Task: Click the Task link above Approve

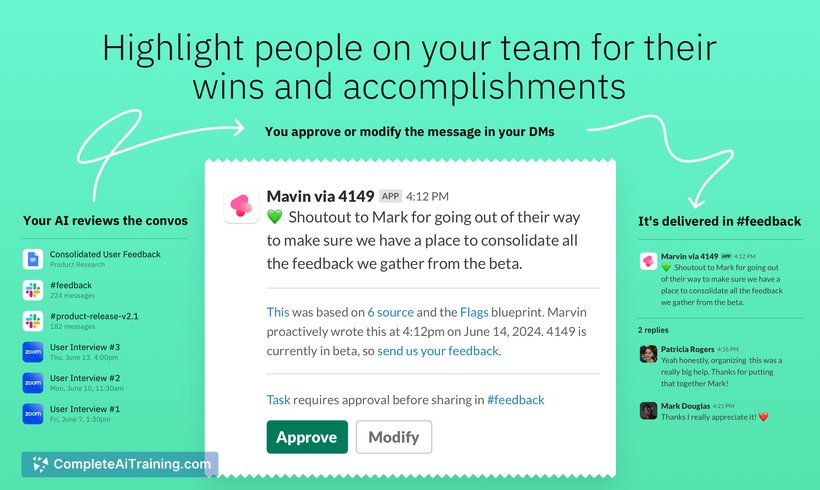Action: point(278,400)
